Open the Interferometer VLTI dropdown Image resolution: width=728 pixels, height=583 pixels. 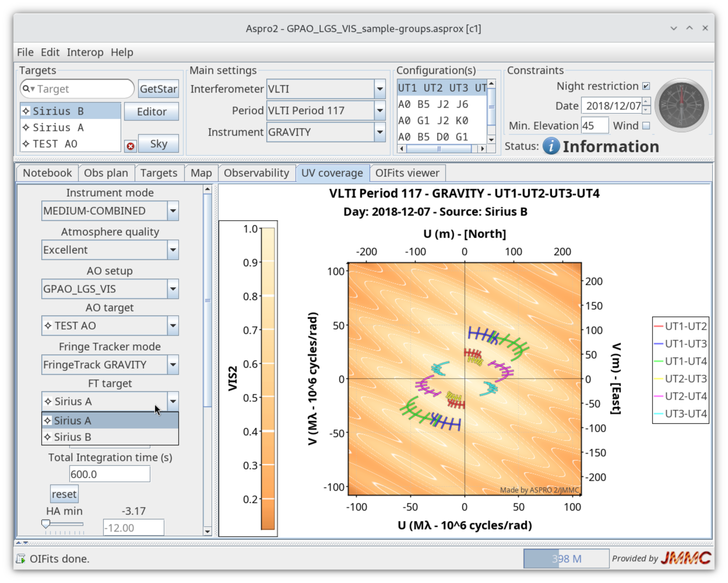pos(379,89)
